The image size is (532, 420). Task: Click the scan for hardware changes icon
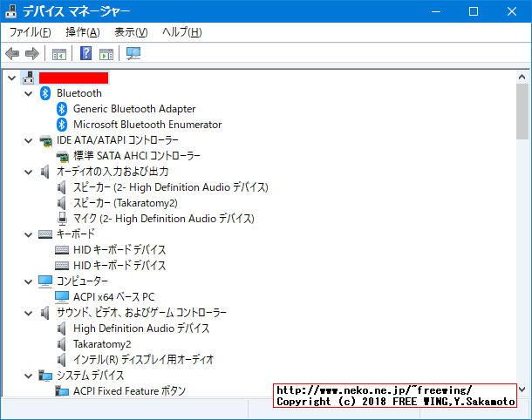click(x=133, y=53)
